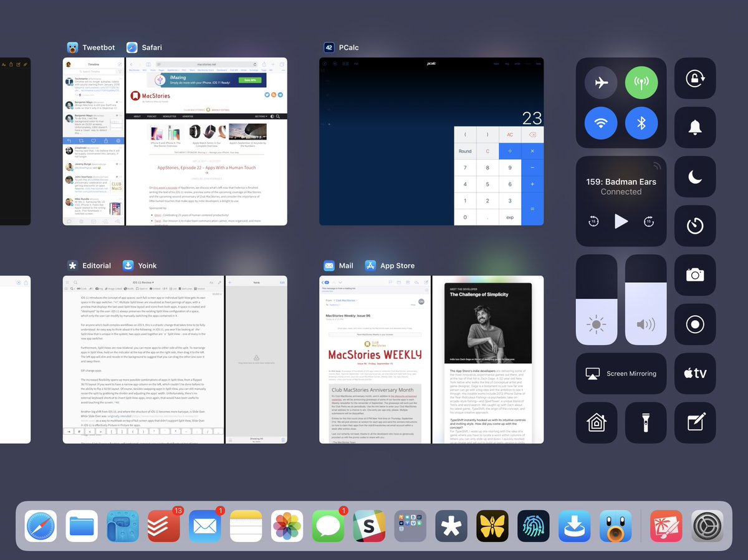Enable Do Not Disturb moon button

tap(695, 177)
